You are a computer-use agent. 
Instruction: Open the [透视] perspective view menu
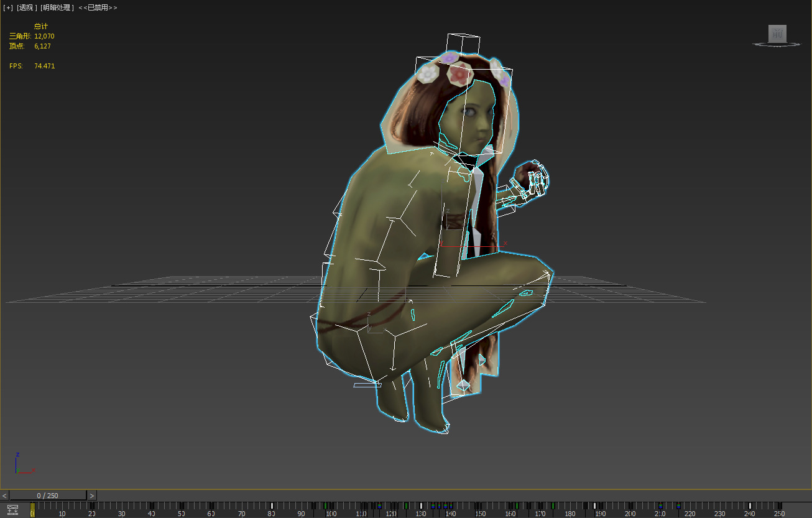[x=25, y=7]
